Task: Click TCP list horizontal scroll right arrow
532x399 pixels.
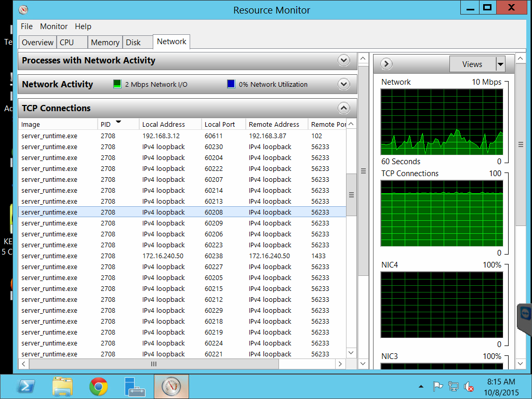Action: [x=340, y=364]
